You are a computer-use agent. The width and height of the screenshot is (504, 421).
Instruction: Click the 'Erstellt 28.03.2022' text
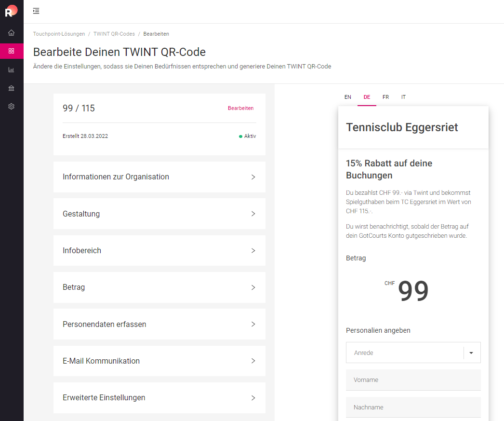tap(85, 136)
